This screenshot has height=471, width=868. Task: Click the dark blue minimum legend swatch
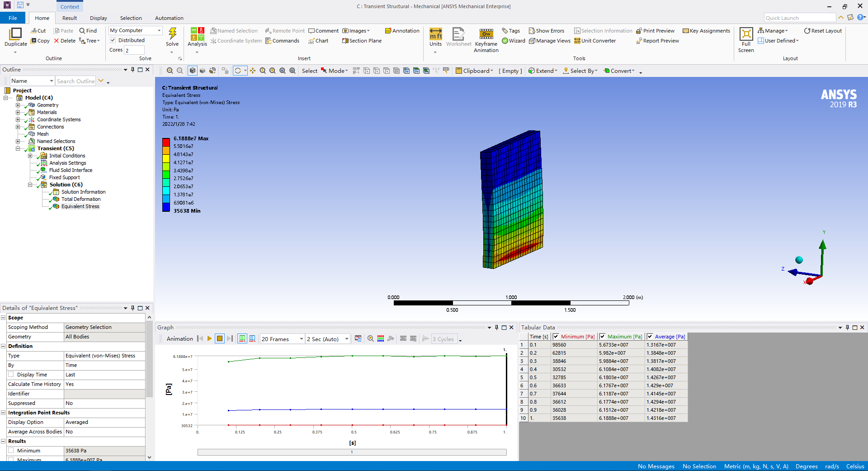[x=166, y=207]
